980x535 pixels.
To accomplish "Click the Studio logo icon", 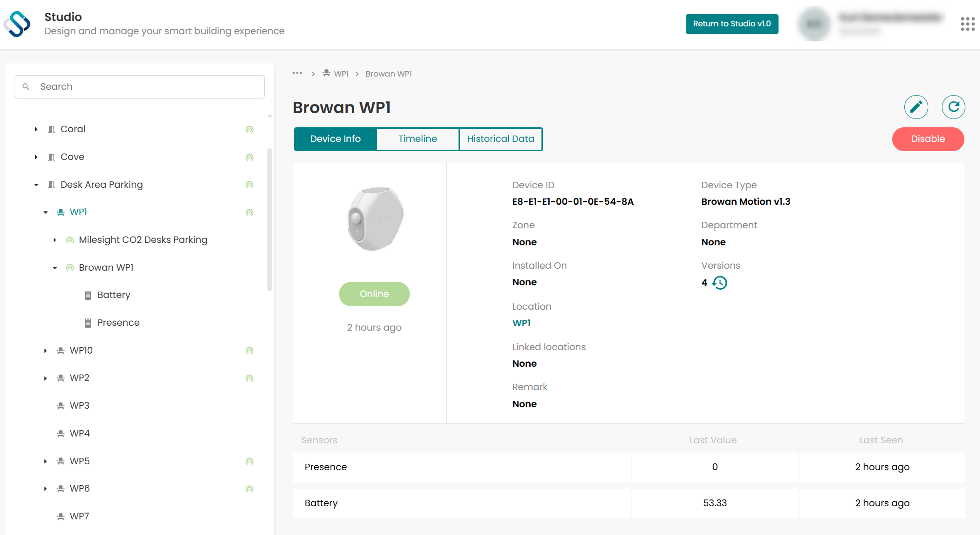I will pos(17,24).
